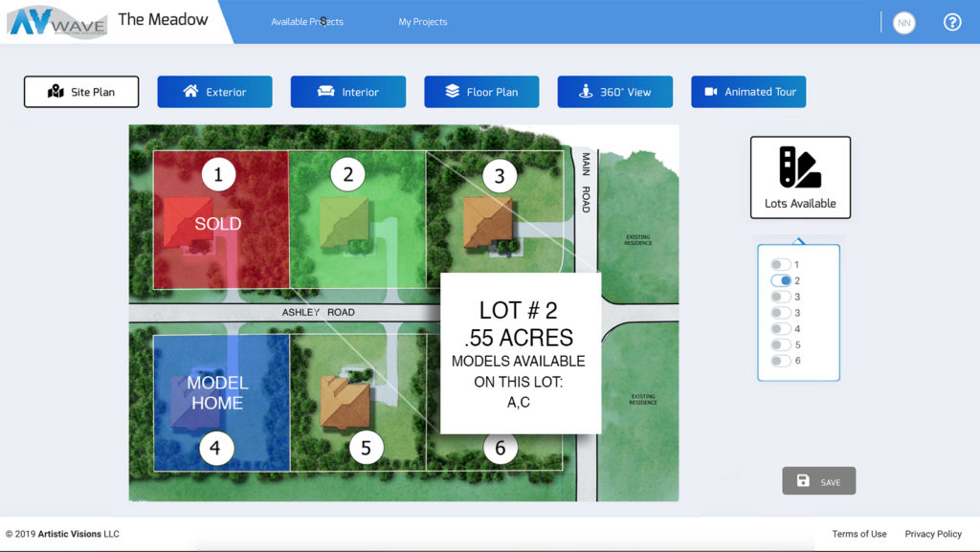Select lot 3 marker on site plan
Screen dimensions: 980x552
point(500,176)
